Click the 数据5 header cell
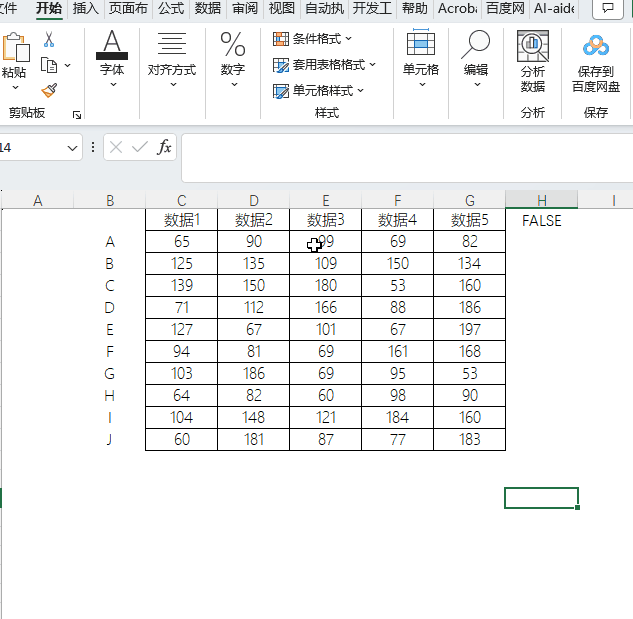633x619 pixels. point(470,220)
